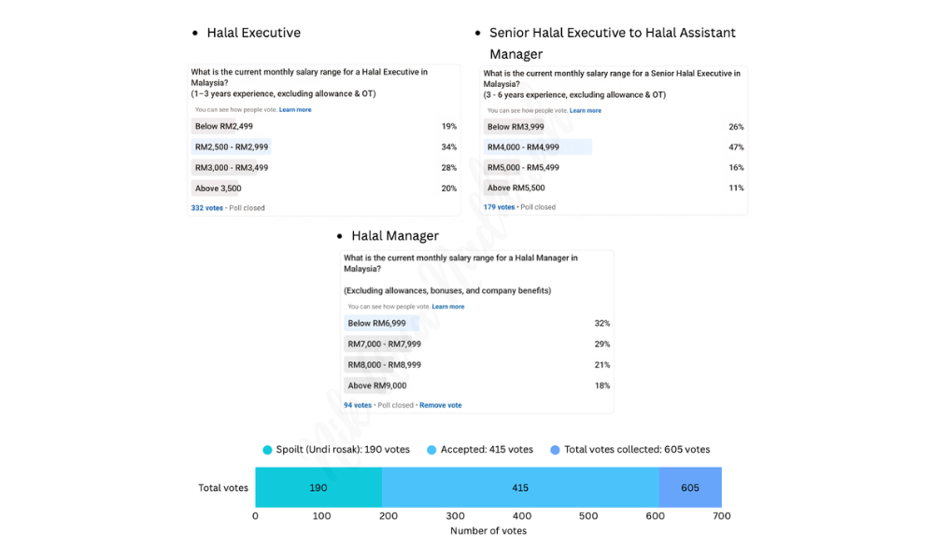Pick the Below RM6,999 poll option

pyautogui.click(x=377, y=324)
